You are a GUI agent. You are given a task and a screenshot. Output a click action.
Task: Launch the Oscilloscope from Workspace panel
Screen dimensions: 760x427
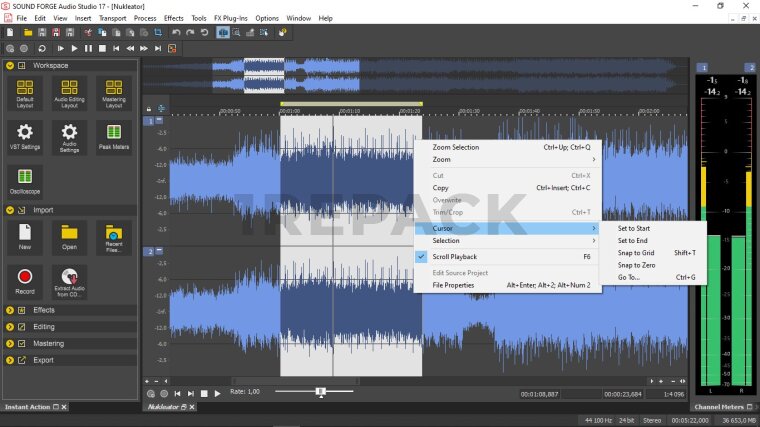25,181
